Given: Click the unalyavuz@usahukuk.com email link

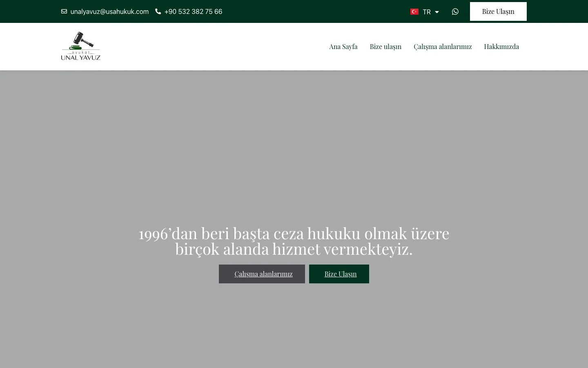Looking at the screenshot, I should pyautogui.click(x=109, y=11).
